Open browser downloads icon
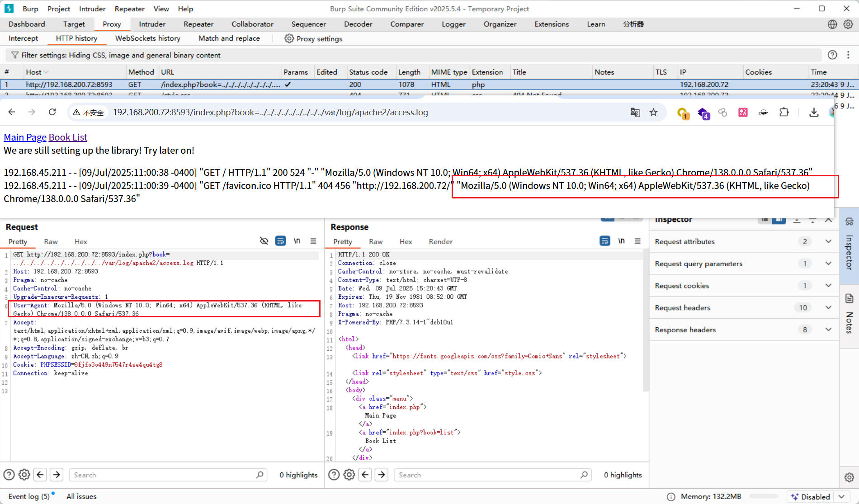The height and width of the screenshot is (504, 859). pyautogui.click(x=814, y=113)
